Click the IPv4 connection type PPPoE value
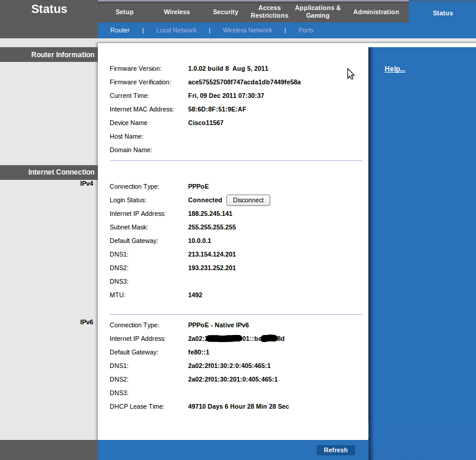476x460 pixels. pyautogui.click(x=198, y=186)
